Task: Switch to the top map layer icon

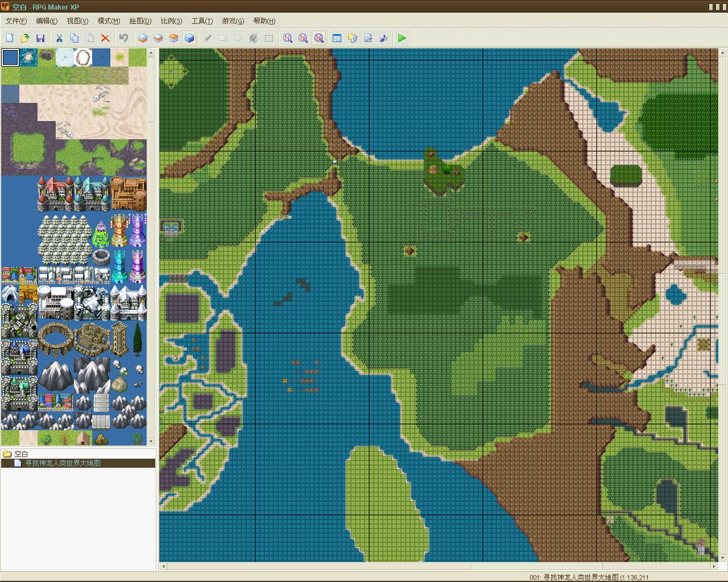Action: pyautogui.click(x=173, y=38)
